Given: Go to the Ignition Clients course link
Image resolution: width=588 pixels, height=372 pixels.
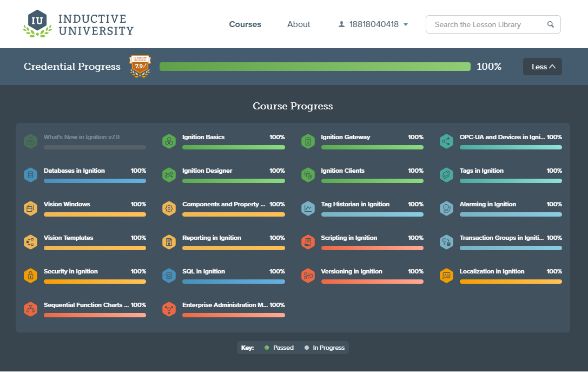Looking at the screenshot, I should pos(343,171).
